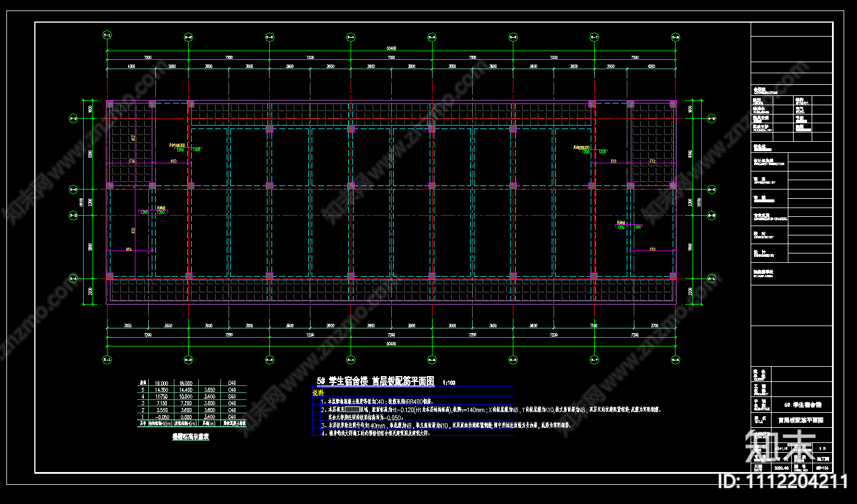Select the 14.400 elevation table value
The width and height of the screenshot is (857, 504).
186,390
